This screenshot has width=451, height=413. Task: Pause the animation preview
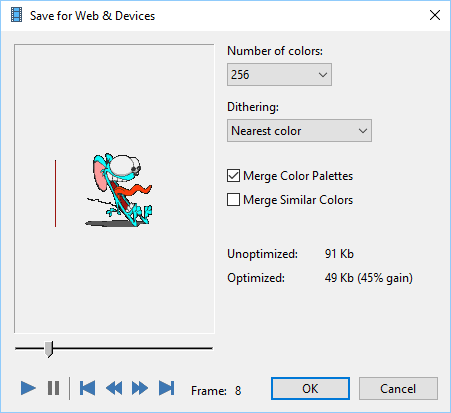tap(53, 388)
